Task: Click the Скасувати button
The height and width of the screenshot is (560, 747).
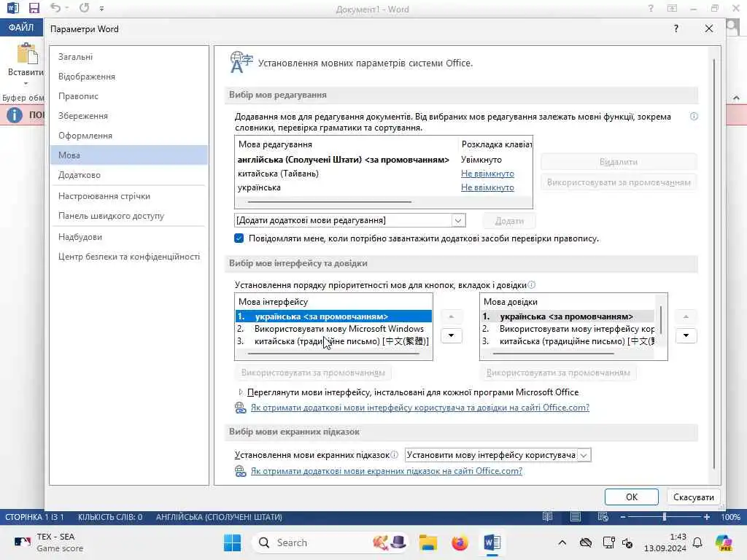Action: (693, 497)
